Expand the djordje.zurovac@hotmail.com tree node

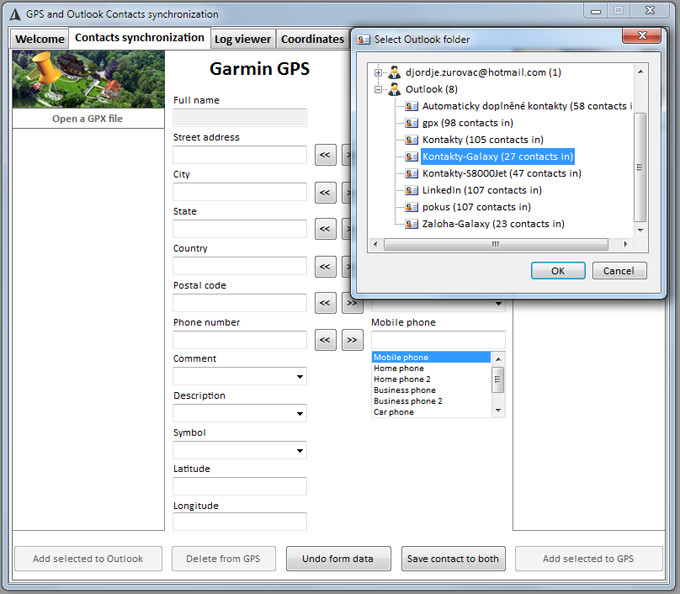(378, 72)
